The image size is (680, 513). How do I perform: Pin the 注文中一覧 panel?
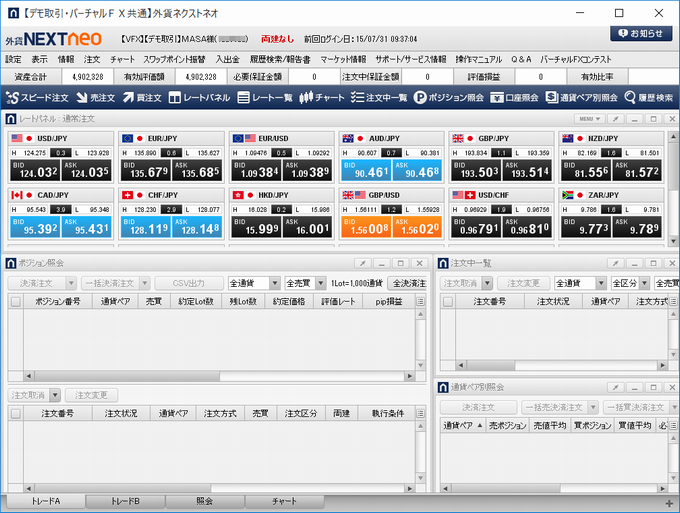[615, 263]
